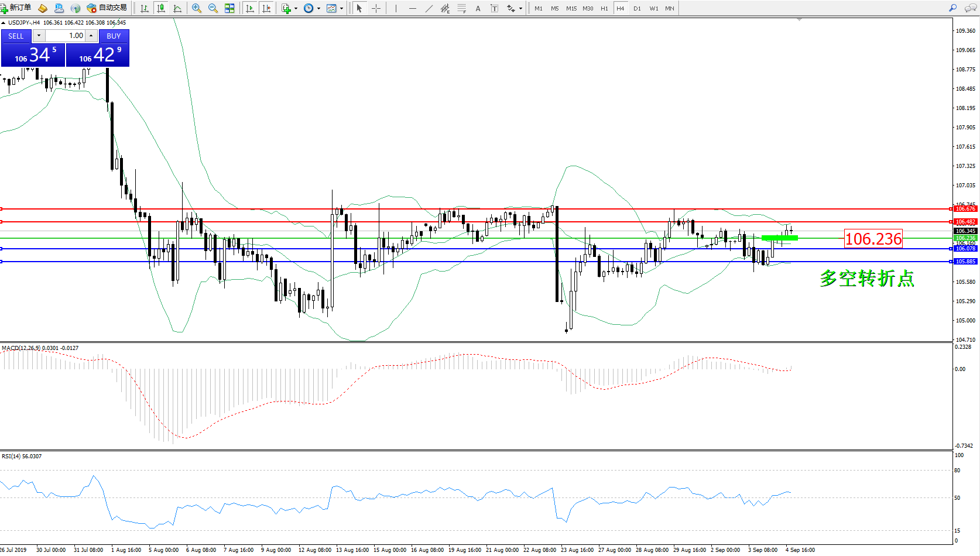
Task: Click the tile windows icon
Action: 229,8
